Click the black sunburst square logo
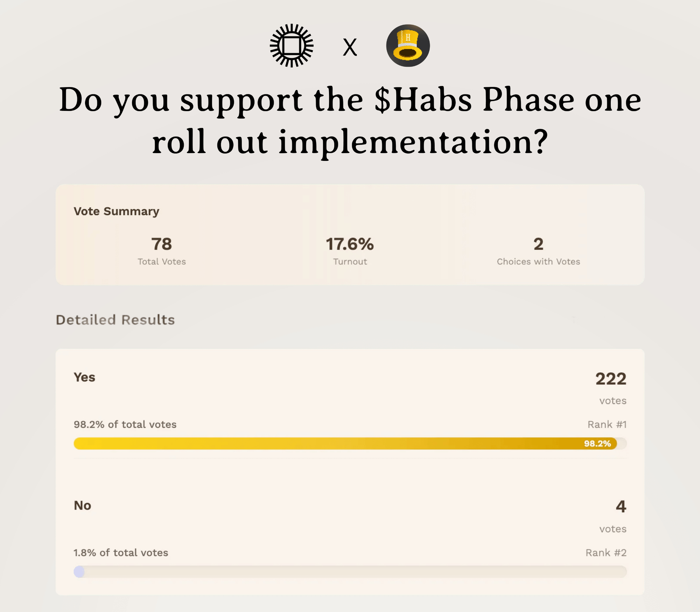This screenshot has height=612, width=700. click(292, 45)
